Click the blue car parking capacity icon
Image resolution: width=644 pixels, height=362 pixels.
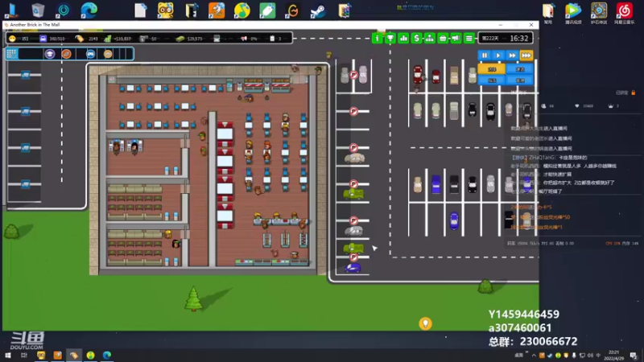(x=43, y=39)
